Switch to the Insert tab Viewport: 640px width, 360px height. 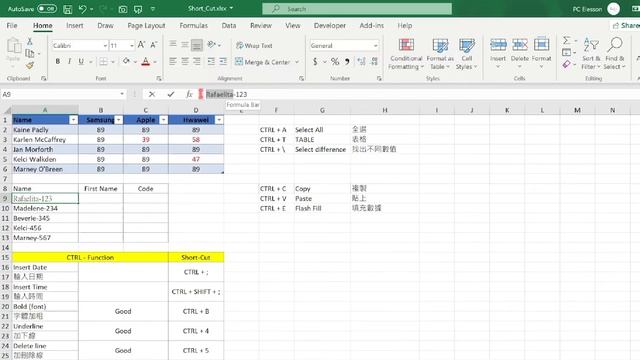click(x=75, y=25)
